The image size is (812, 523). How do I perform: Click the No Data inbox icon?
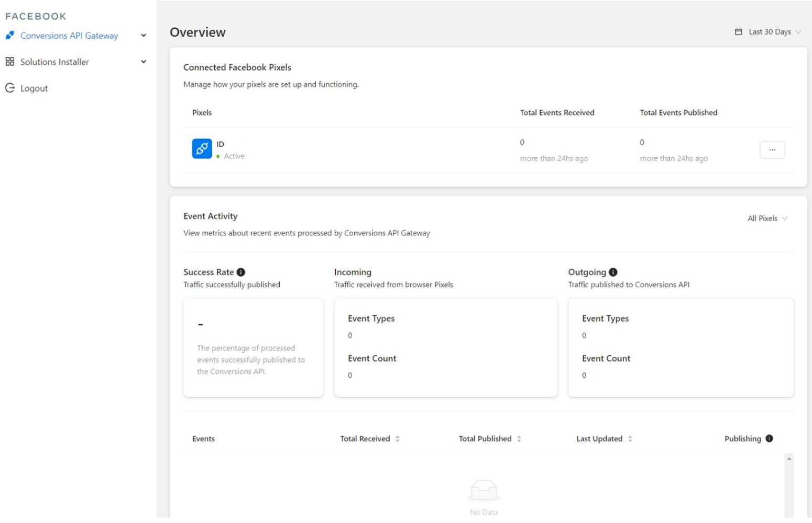click(484, 490)
